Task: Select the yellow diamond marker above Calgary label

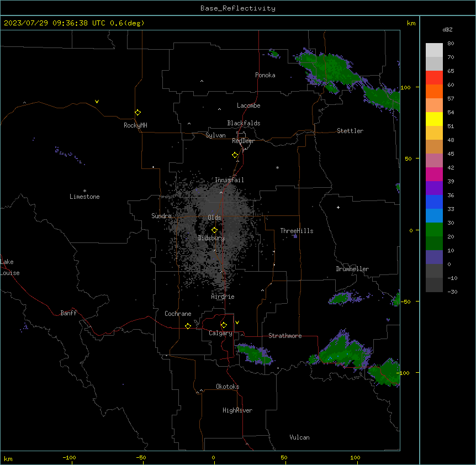Action: click(x=224, y=325)
